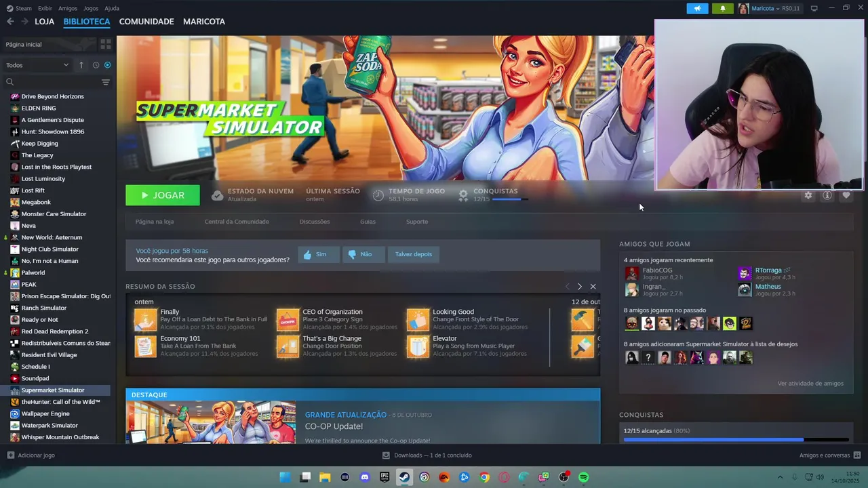
Task: Click the green JOGAR play button
Action: click(x=163, y=195)
